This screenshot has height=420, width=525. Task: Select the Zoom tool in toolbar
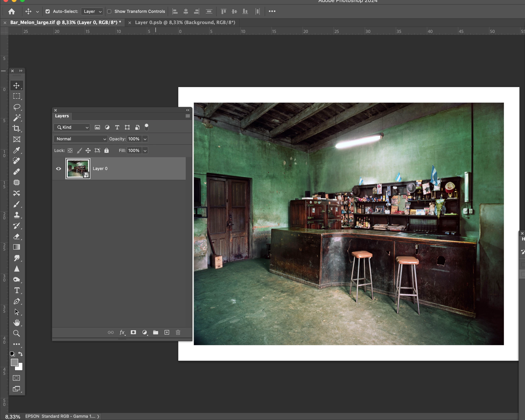[x=16, y=333]
